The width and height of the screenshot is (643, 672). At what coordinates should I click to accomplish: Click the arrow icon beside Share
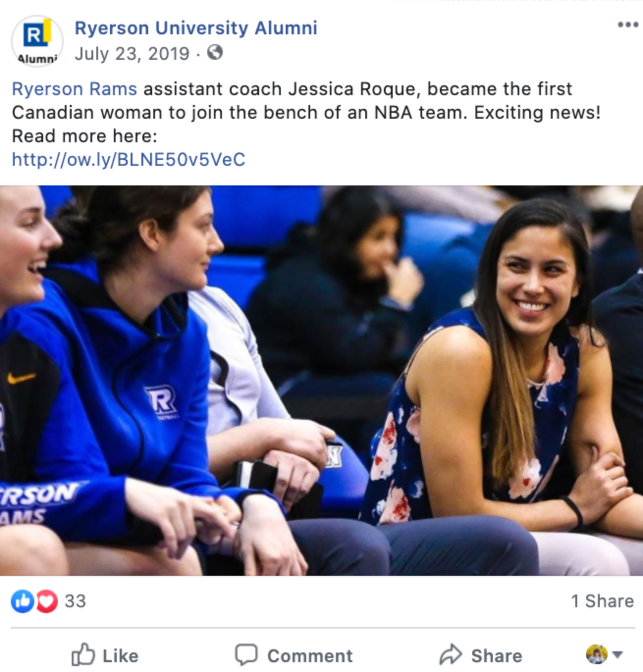[x=451, y=655]
